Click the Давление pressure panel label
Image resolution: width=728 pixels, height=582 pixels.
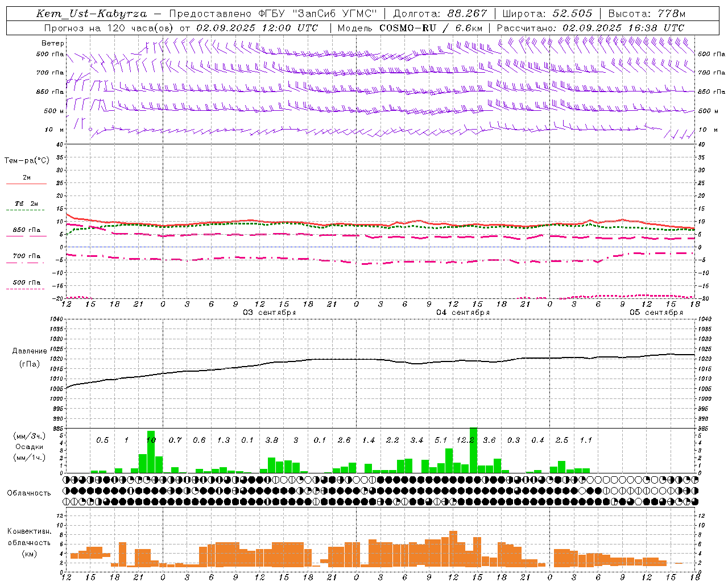[x=30, y=351]
